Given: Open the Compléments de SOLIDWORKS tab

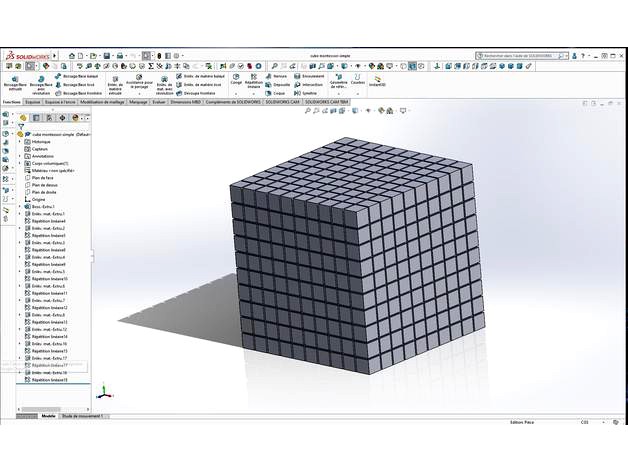Looking at the screenshot, I should (x=232, y=102).
